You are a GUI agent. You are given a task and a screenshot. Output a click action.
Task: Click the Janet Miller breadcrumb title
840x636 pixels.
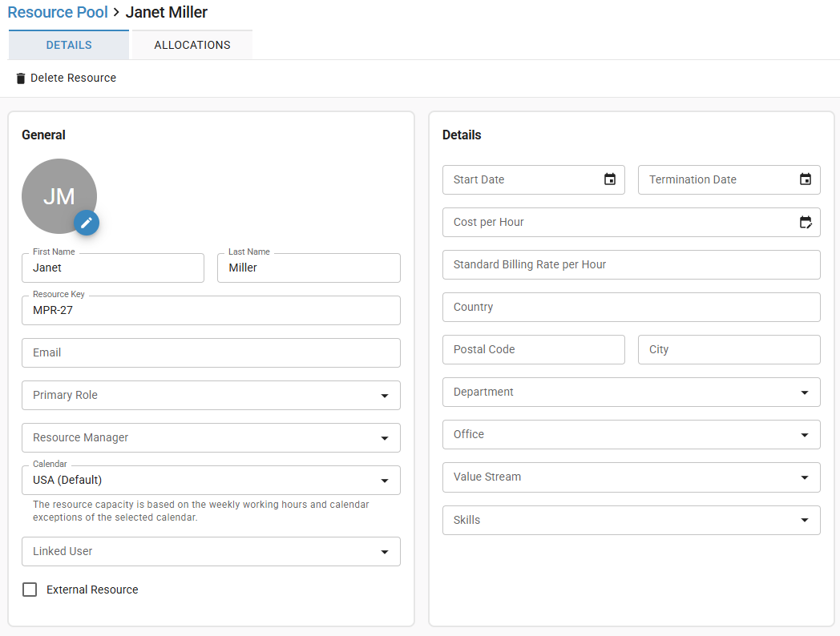point(166,12)
